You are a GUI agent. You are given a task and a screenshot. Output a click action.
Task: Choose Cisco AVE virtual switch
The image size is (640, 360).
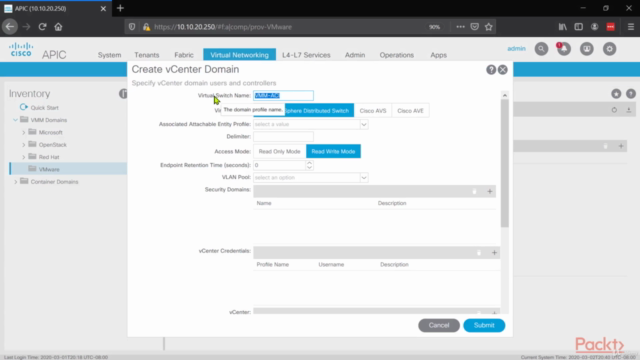(410, 111)
